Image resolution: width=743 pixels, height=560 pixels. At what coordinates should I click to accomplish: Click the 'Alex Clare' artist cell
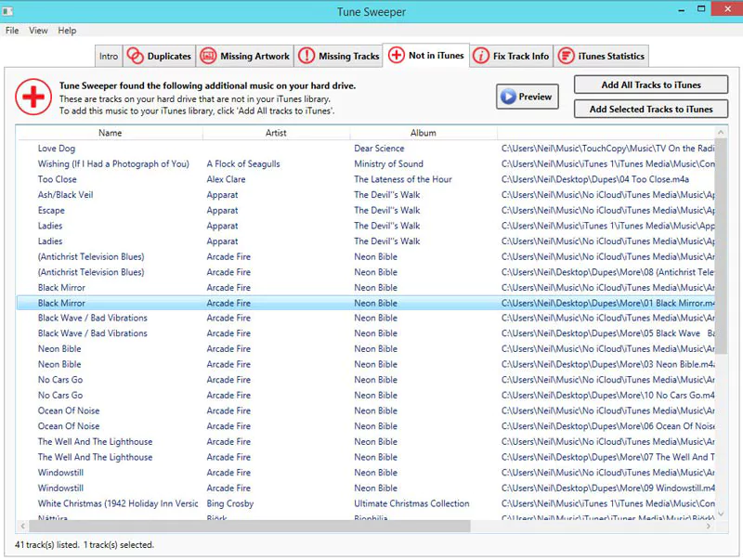click(226, 179)
